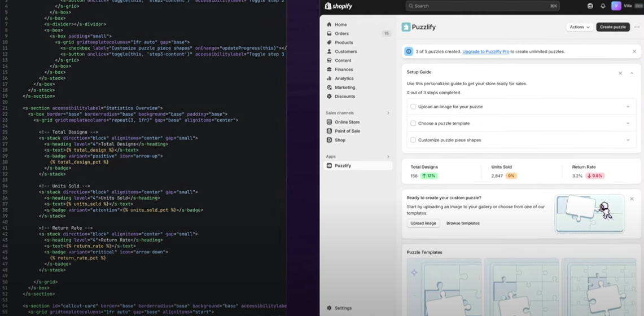The image size is (644, 316).
Task: Click the Content icon in sidebar
Action: [x=329, y=60]
